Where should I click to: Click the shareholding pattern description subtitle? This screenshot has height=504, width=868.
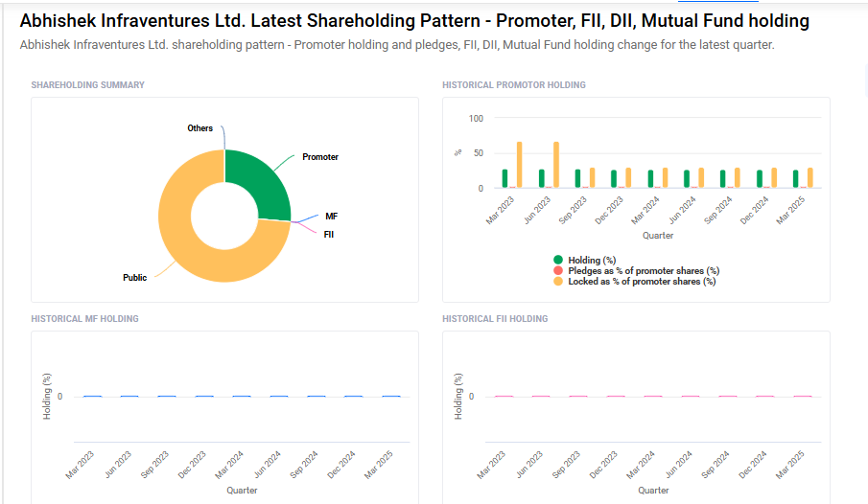pos(397,45)
